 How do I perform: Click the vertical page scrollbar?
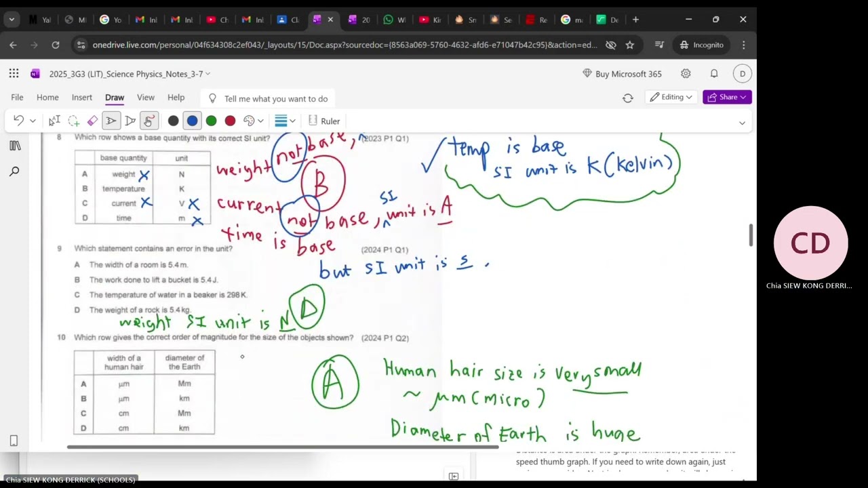751,235
